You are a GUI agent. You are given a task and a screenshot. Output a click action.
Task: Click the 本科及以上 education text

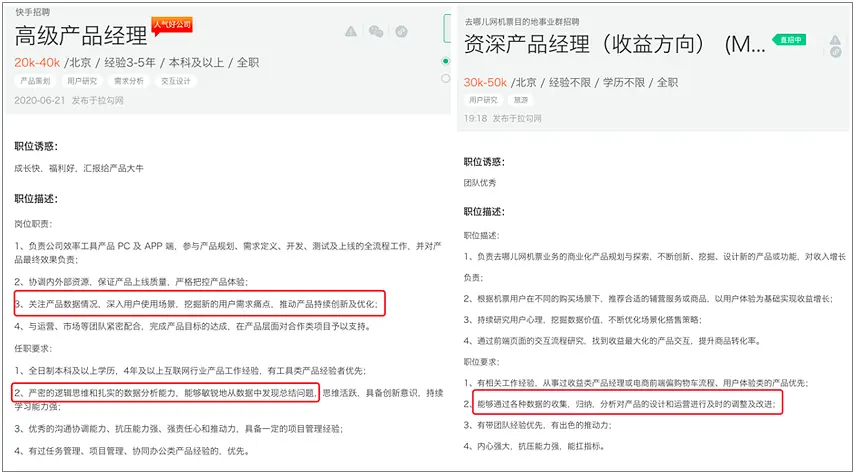196,62
